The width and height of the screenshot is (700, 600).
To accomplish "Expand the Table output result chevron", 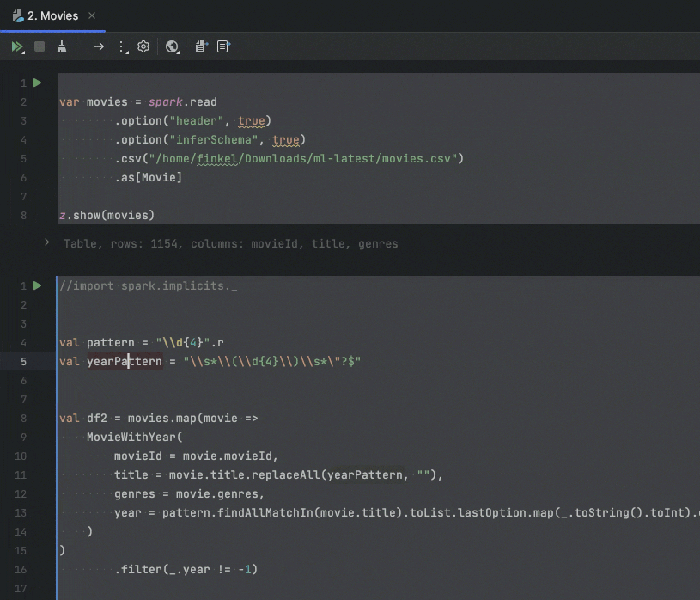I will click(x=47, y=242).
